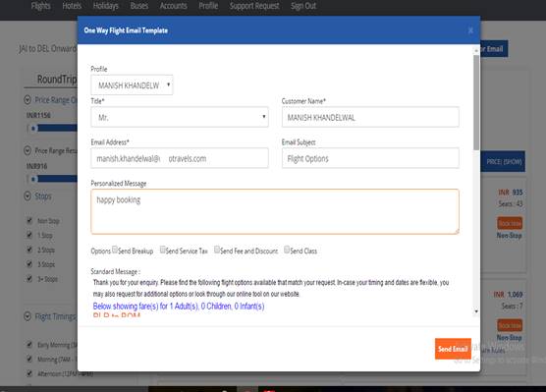
Task: Click the dialog scrollbar down arrow
Action: 476,311
